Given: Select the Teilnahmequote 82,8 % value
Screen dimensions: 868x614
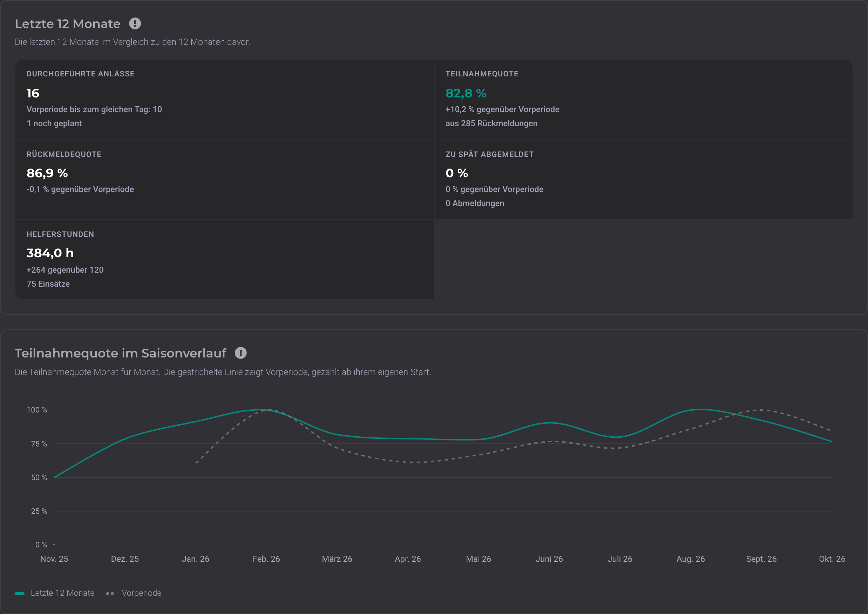Looking at the screenshot, I should pyautogui.click(x=466, y=93).
